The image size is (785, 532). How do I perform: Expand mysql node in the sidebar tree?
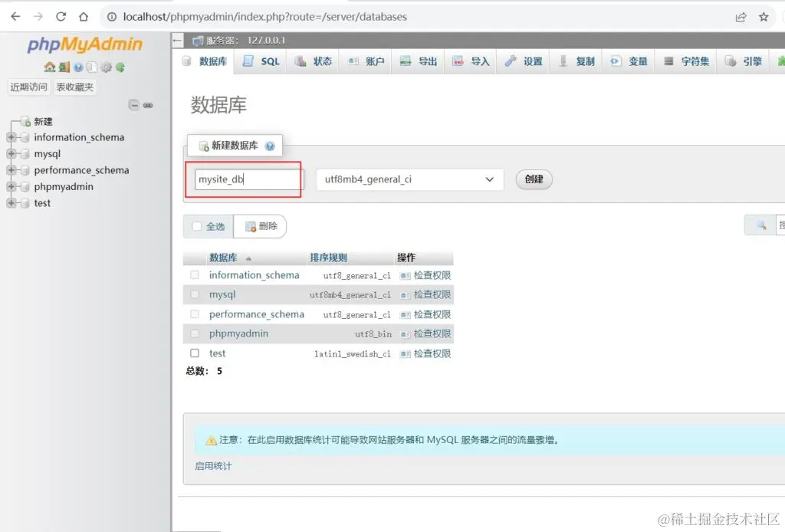(x=11, y=153)
